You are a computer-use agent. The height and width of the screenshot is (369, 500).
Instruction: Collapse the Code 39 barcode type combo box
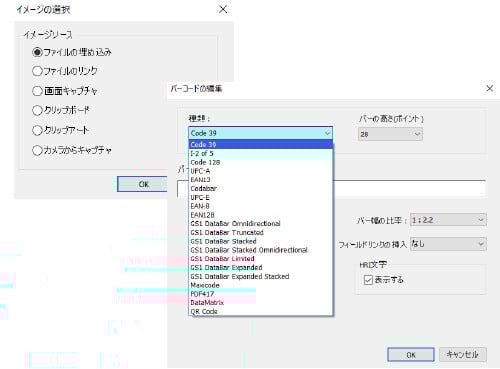(260, 133)
